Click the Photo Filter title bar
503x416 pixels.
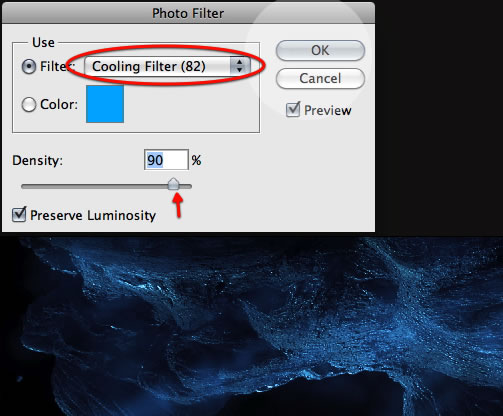click(188, 13)
